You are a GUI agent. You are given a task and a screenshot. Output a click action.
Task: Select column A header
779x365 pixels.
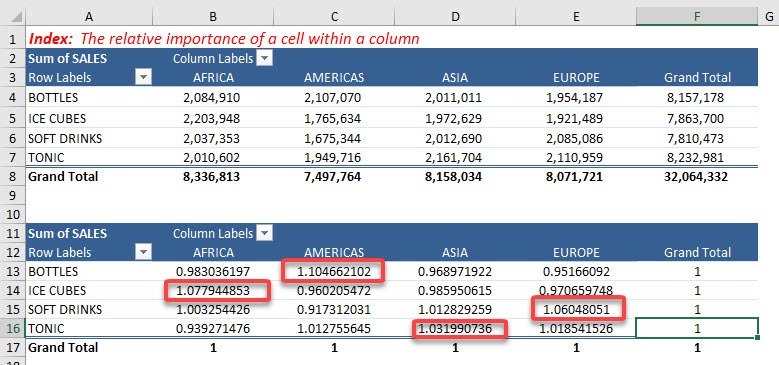[89, 17]
